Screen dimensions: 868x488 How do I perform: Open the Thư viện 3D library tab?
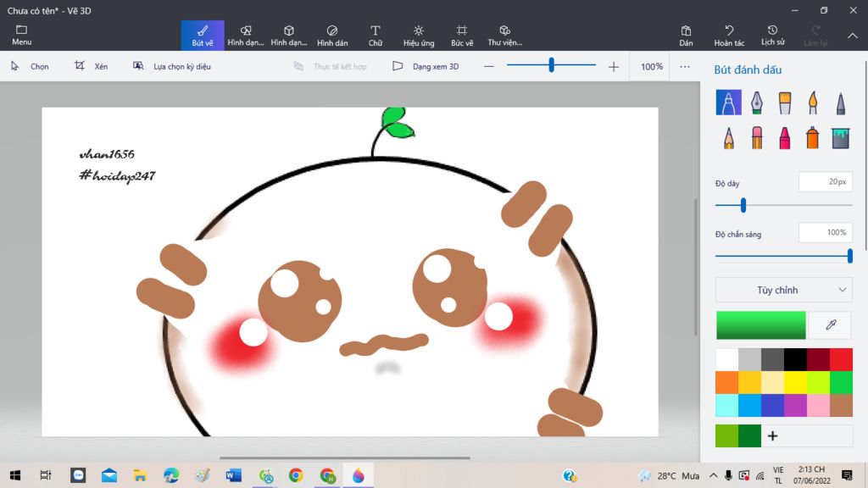[x=505, y=36]
